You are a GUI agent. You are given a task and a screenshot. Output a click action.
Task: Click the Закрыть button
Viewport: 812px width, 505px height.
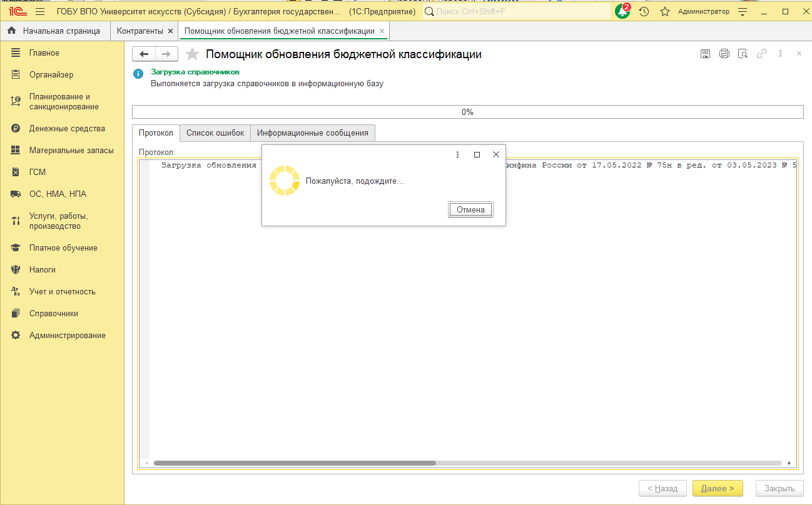click(x=779, y=488)
